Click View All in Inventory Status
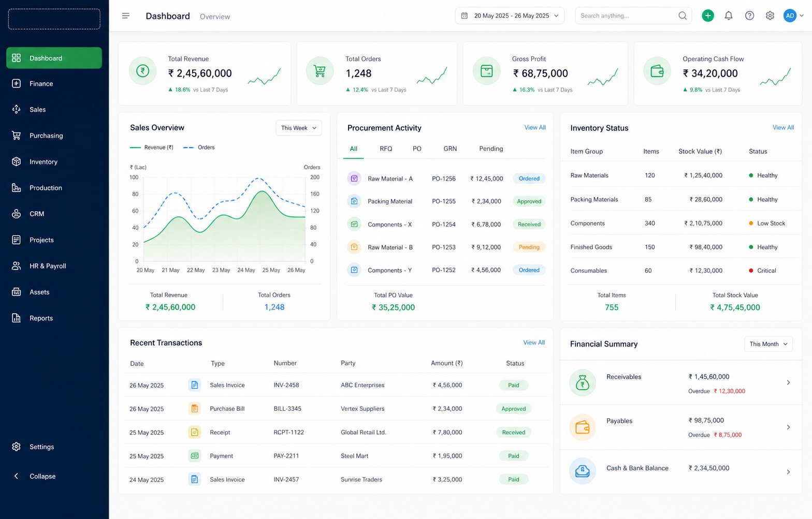Viewport: 812px width, 519px height. (783, 127)
